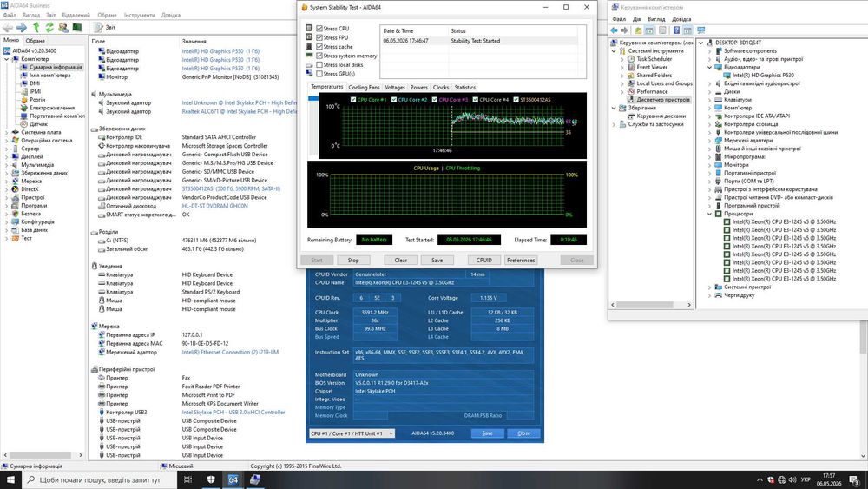Uncheck Stress cache checkbox
Image resolution: width=868 pixels, height=489 pixels.
tap(319, 47)
